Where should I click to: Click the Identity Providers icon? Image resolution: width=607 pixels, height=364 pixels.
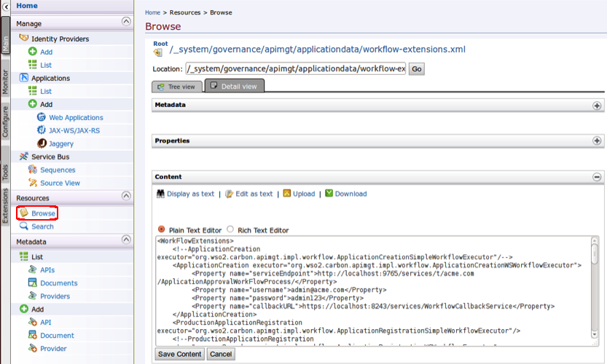(24, 39)
